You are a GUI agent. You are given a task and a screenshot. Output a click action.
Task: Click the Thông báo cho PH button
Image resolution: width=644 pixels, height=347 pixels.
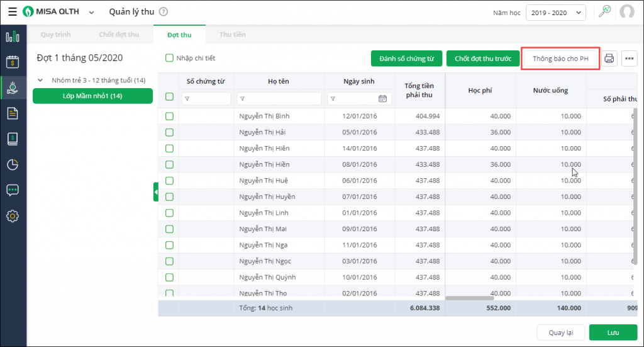(560, 59)
